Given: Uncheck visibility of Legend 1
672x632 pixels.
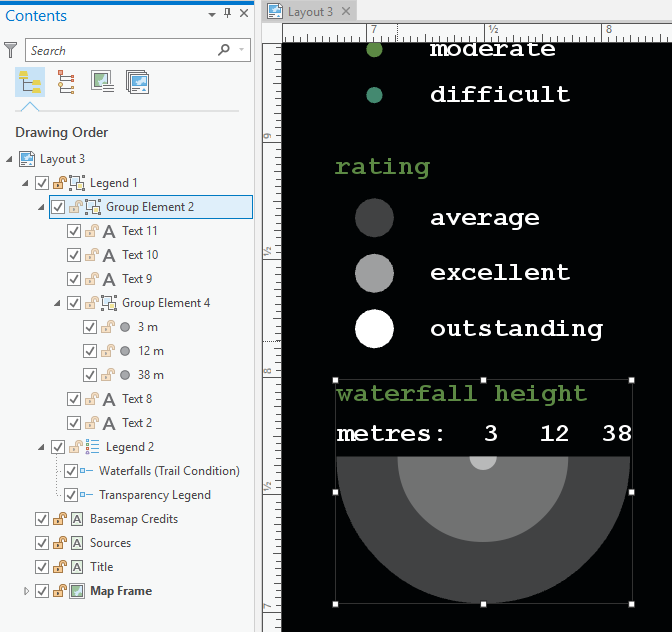Looking at the screenshot, I should click(42, 183).
